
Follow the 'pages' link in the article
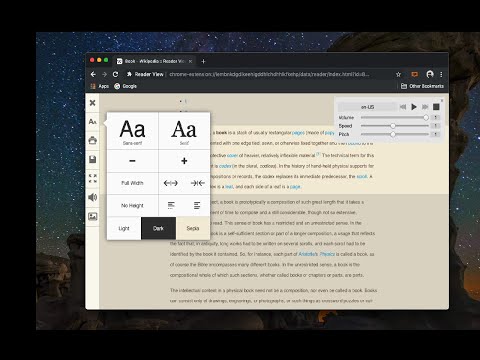click(x=298, y=133)
